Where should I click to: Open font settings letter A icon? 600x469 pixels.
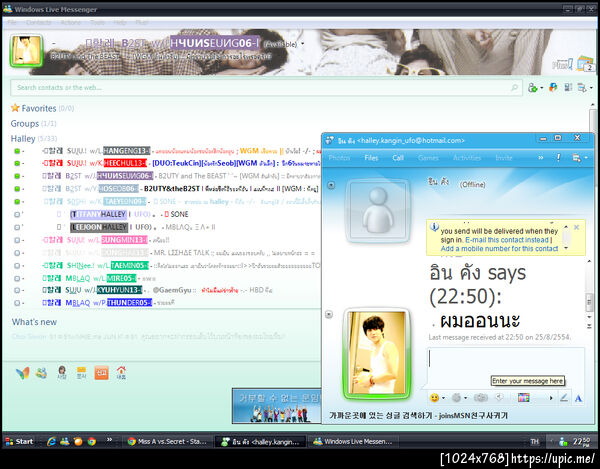tap(578, 398)
